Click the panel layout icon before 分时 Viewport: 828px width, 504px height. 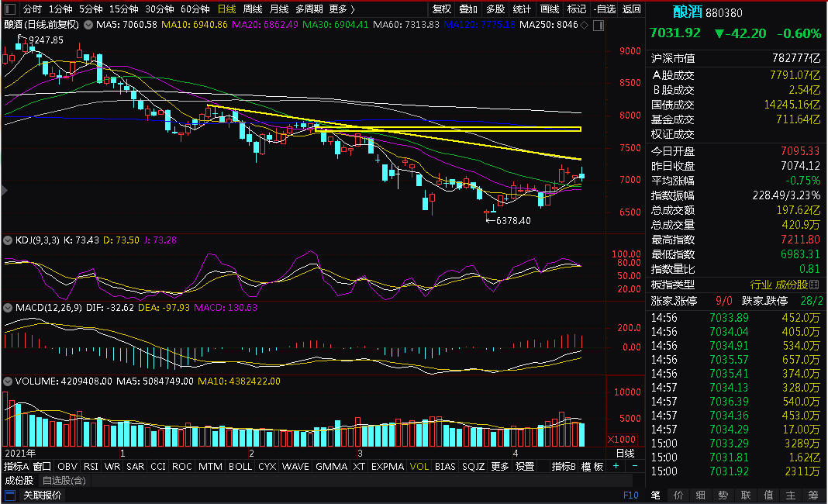pyautogui.click(x=9, y=9)
